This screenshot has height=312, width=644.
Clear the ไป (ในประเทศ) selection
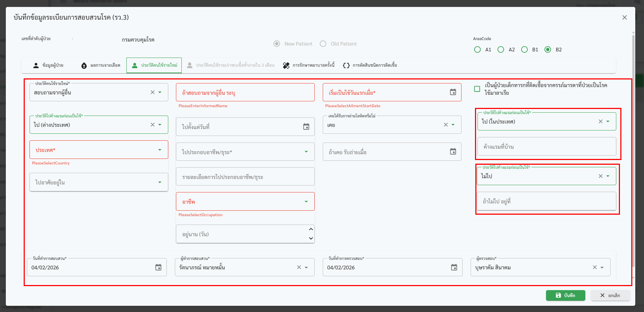click(600, 122)
